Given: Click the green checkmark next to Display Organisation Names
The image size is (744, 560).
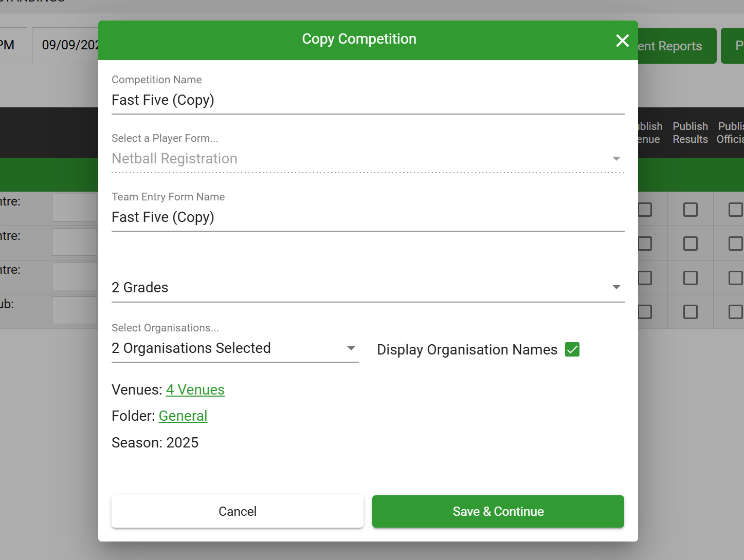Looking at the screenshot, I should point(572,349).
